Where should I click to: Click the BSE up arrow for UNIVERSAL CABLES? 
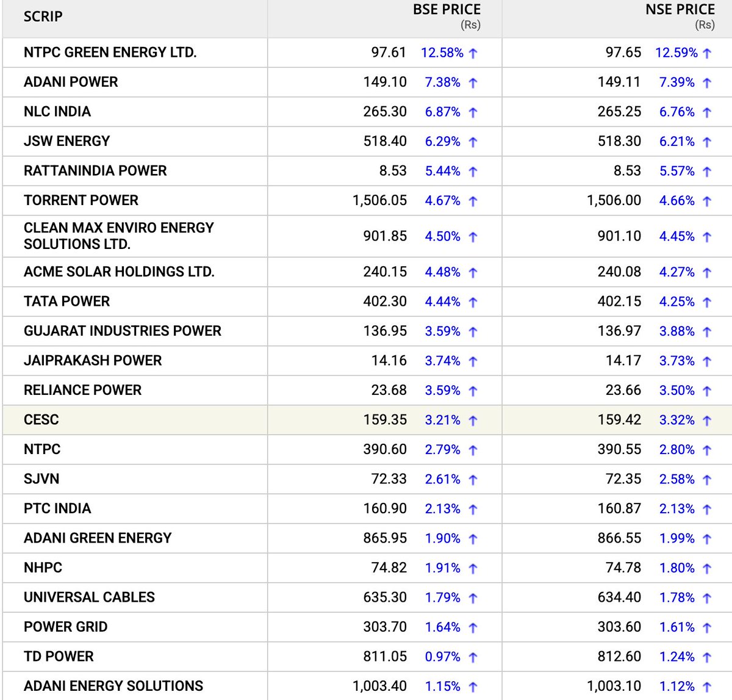473,598
